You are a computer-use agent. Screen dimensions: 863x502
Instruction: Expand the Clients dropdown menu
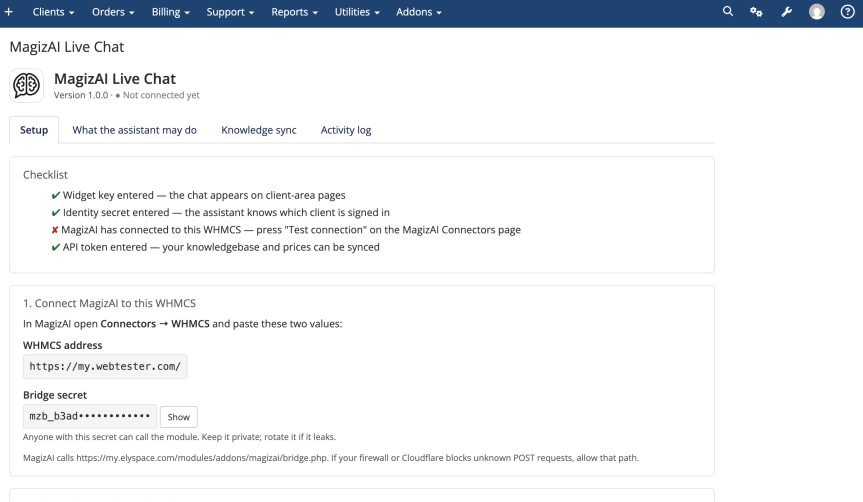[x=53, y=12]
